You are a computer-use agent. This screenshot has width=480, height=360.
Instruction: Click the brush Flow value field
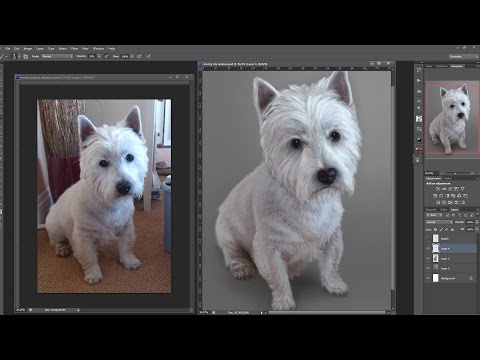point(125,56)
